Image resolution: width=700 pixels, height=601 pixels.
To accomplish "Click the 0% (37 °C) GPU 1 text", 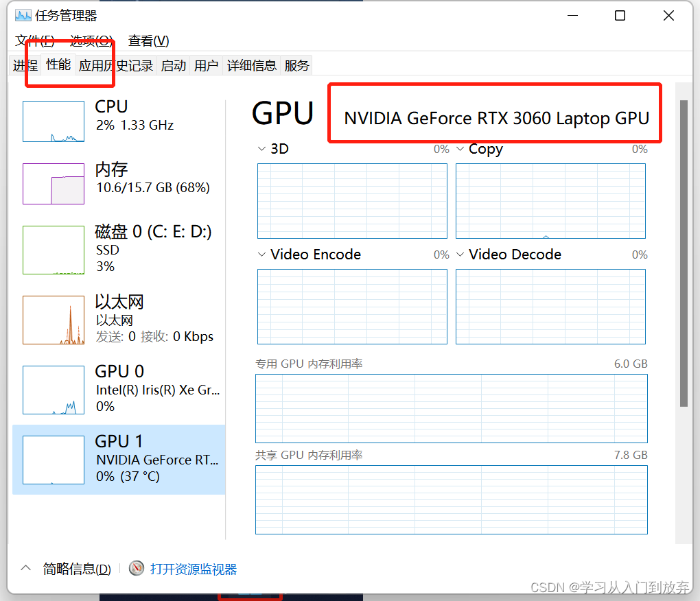I will point(128,477).
